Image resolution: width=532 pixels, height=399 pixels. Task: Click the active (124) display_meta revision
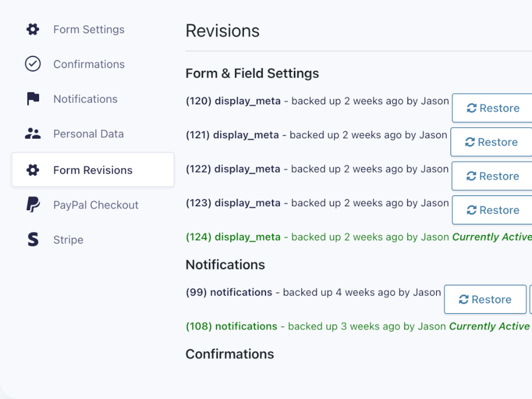pos(233,237)
